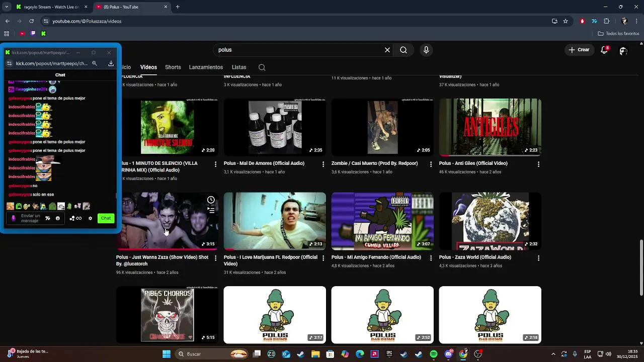Click the YouTube page vertical scrollbar

[x=641, y=268]
